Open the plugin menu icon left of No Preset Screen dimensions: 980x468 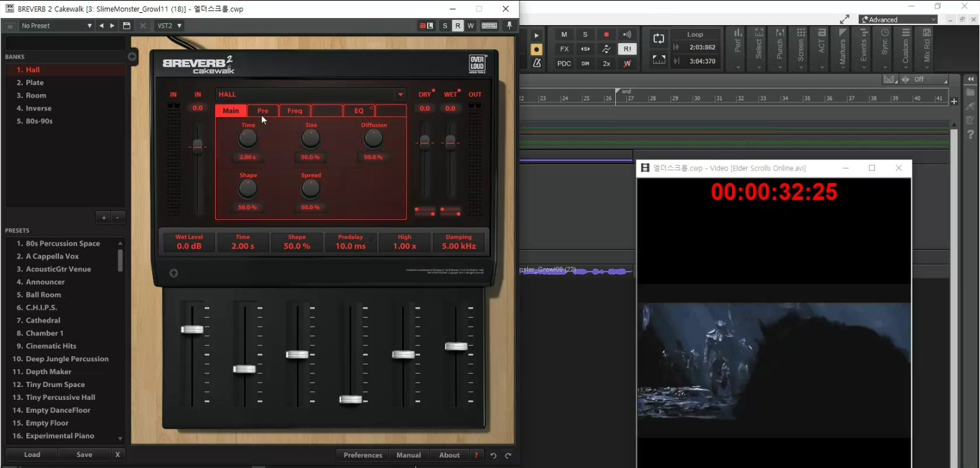point(10,26)
